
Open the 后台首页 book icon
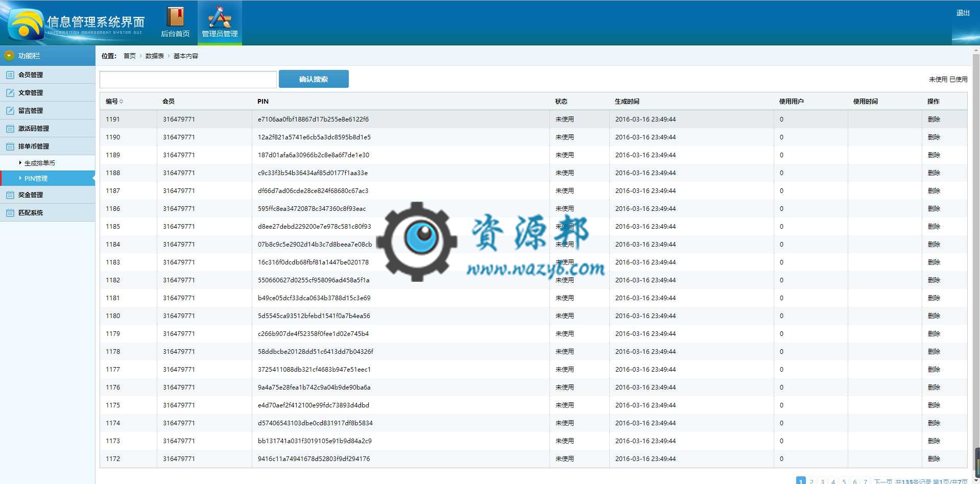(x=175, y=17)
